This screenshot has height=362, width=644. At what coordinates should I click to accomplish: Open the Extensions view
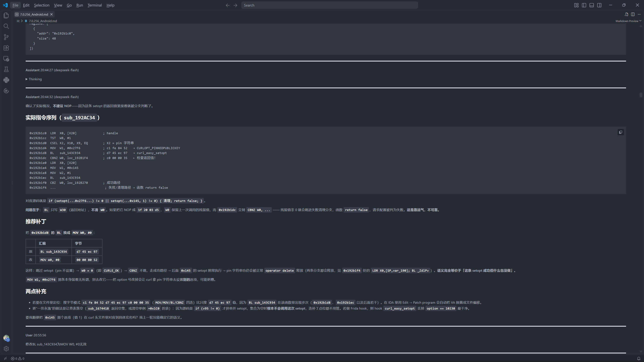tap(6, 48)
